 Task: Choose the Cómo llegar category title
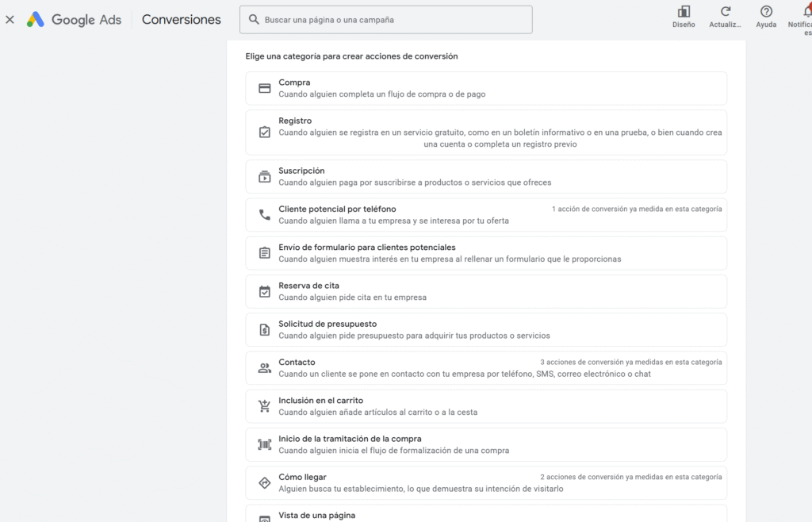(302, 477)
